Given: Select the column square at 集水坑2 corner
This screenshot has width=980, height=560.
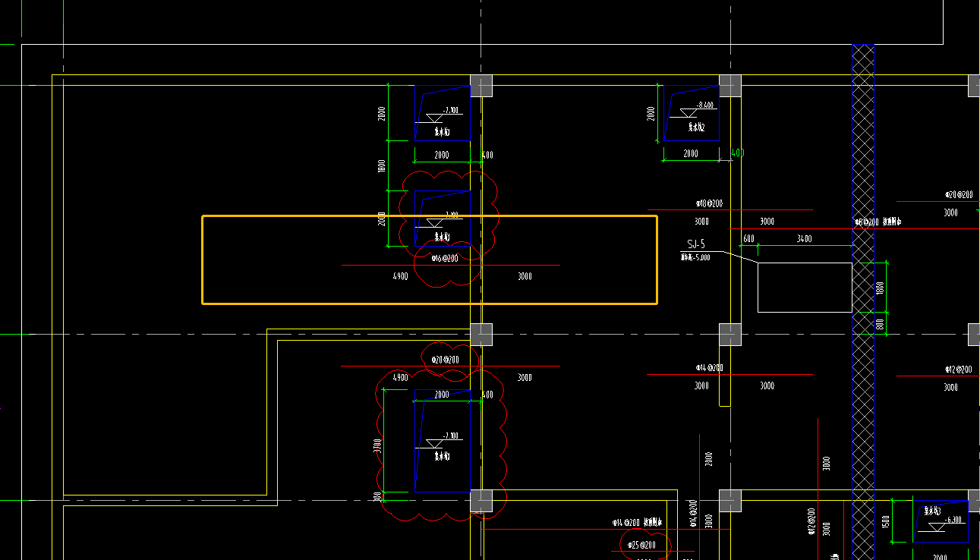Looking at the screenshot, I should pos(730,85).
